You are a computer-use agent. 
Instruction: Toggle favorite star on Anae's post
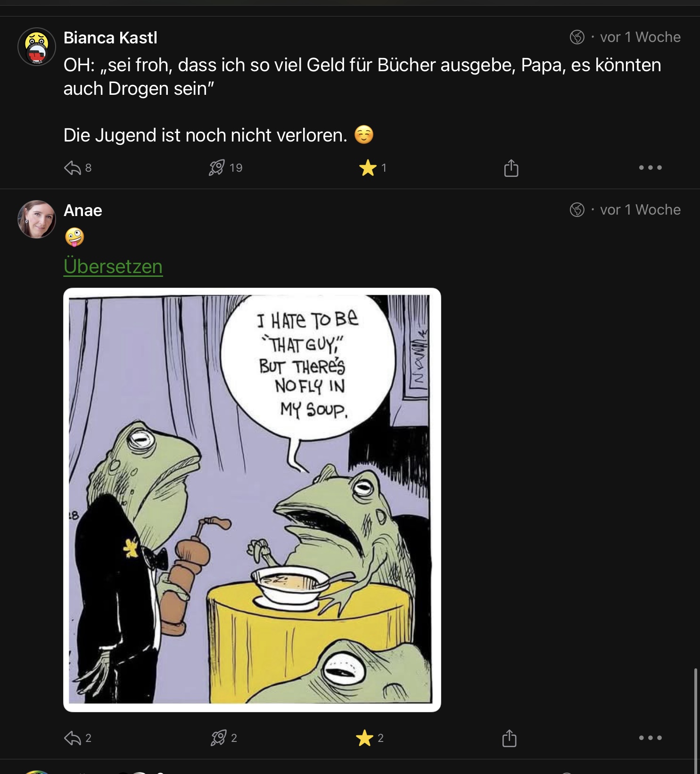pos(365,738)
